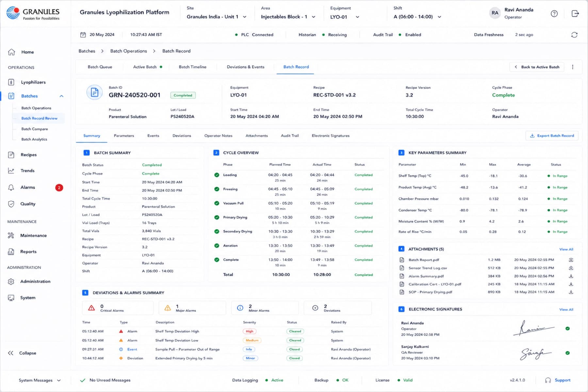Screen dimensions: 588x392
Task: Open System monitor item
Action: coord(28,298)
